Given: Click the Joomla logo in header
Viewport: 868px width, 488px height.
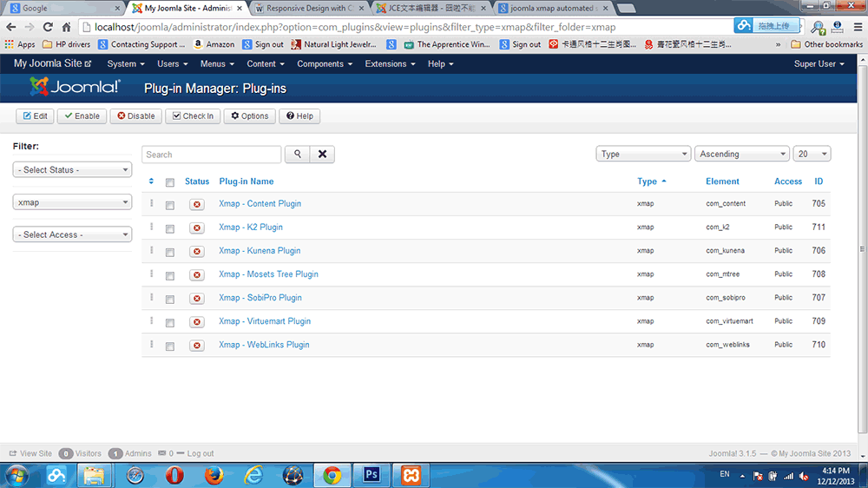Looking at the screenshot, I should [x=74, y=87].
